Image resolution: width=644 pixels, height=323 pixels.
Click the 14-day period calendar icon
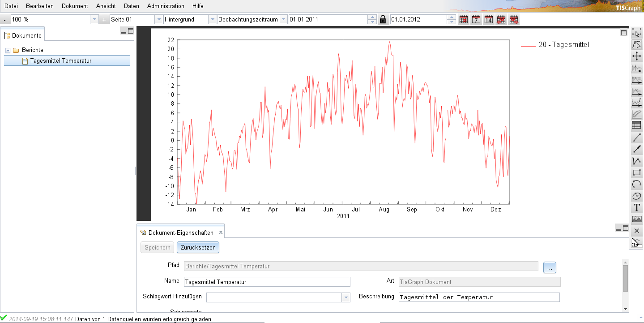(488, 19)
